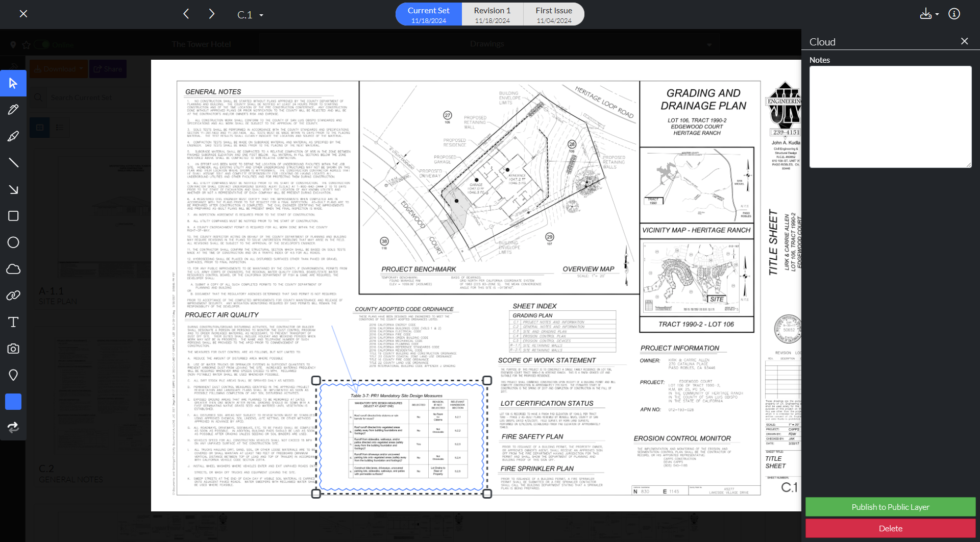This screenshot has height=542, width=980.
Task: Click the GENERAL NOTES heading on drawing
Action: 213,92
